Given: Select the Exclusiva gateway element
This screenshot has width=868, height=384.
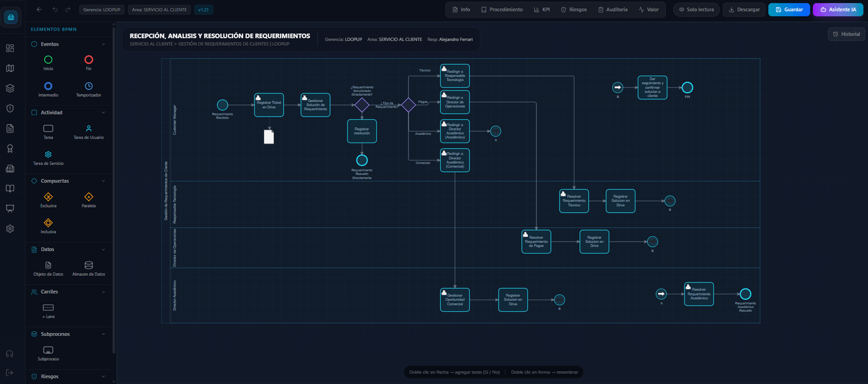Looking at the screenshot, I should point(48,200).
